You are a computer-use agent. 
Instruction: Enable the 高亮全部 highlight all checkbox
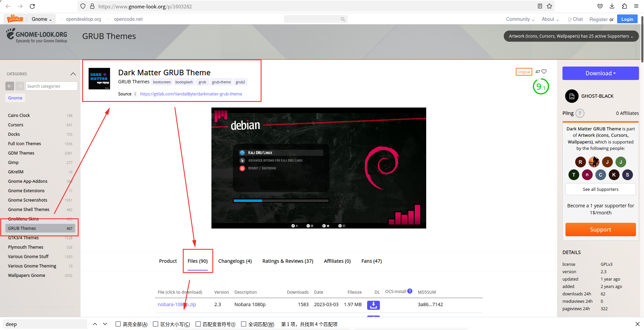(x=118, y=324)
